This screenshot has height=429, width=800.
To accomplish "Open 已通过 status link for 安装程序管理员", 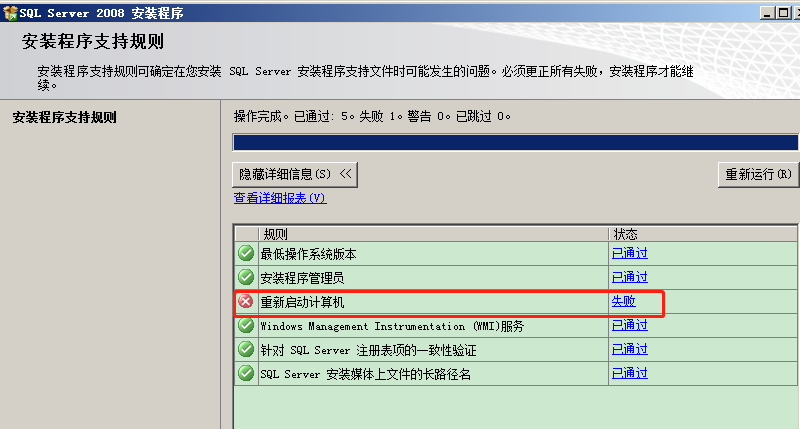I will click(630, 277).
